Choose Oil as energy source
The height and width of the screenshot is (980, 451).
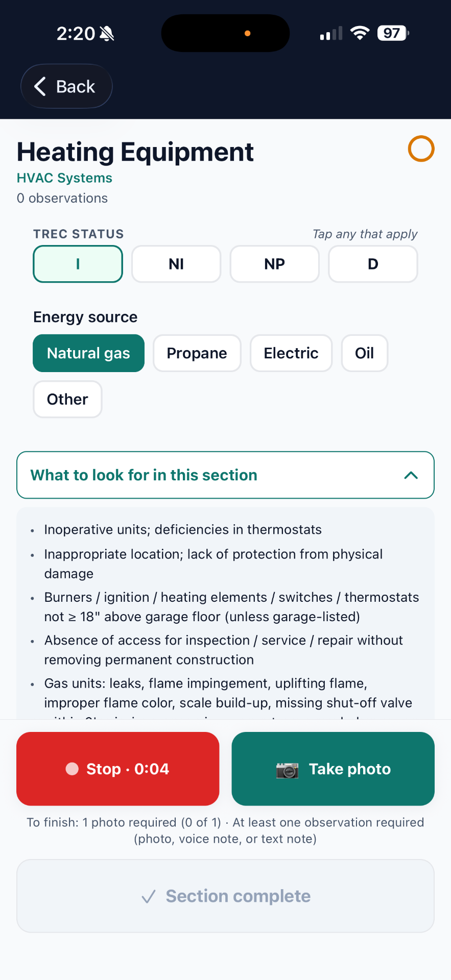pyautogui.click(x=365, y=353)
